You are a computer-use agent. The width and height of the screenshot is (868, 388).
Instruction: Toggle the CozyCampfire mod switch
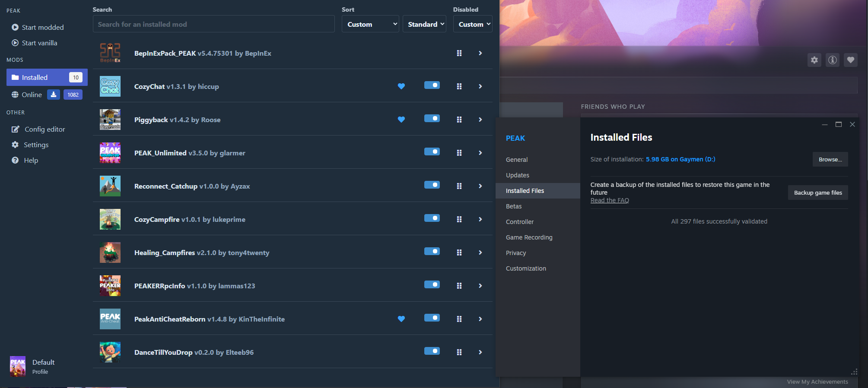432,218
